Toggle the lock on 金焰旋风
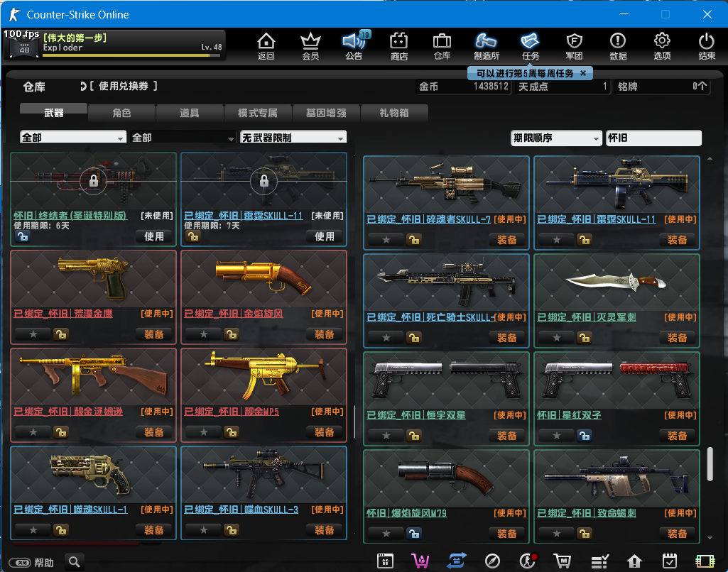728x572 pixels. pos(232,334)
